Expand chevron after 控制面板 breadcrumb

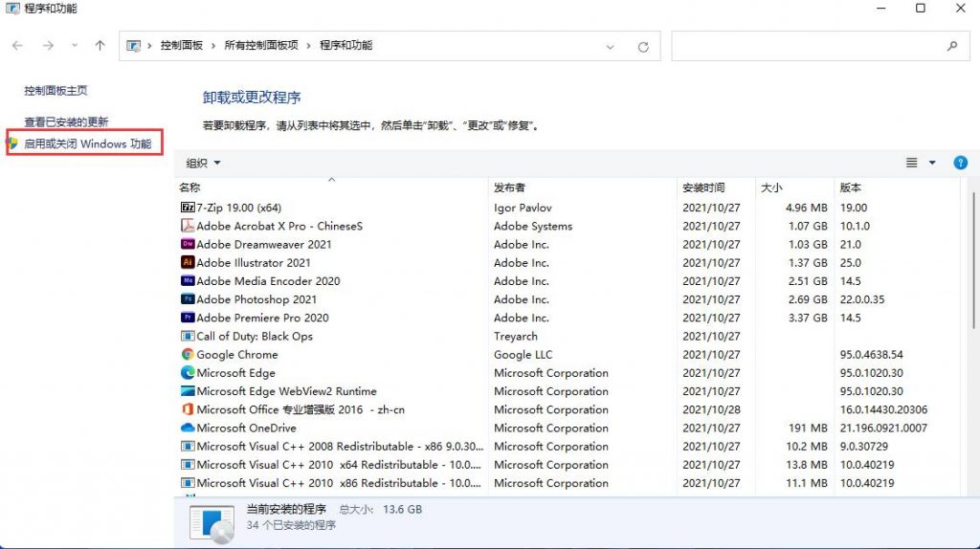[x=213, y=46]
